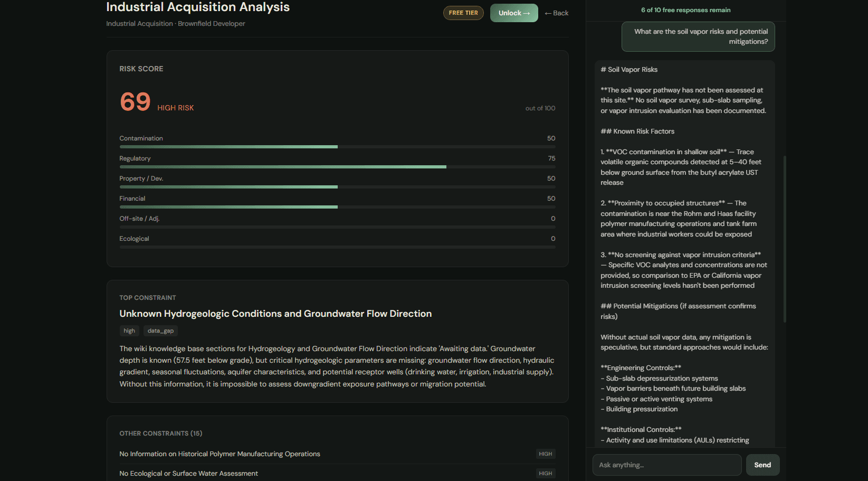Click 'Sub-slab depressurization systems' bullet
This screenshot has width=868, height=481.
coord(659,379)
